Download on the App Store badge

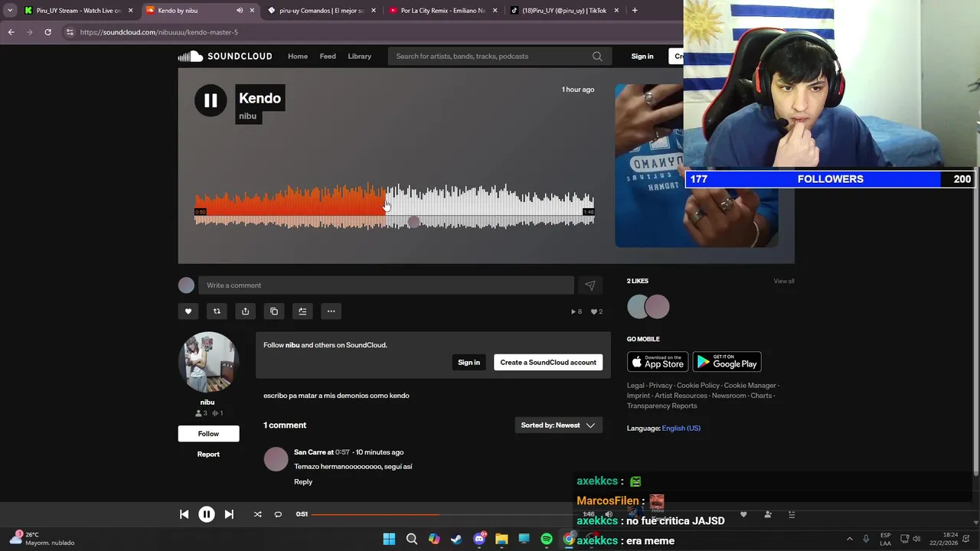coord(658,362)
